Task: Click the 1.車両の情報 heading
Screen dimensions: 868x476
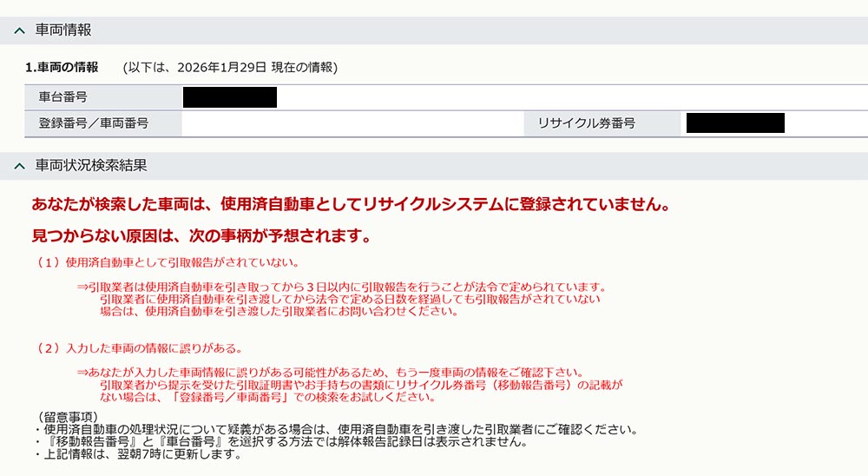Action: tap(62, 67)
